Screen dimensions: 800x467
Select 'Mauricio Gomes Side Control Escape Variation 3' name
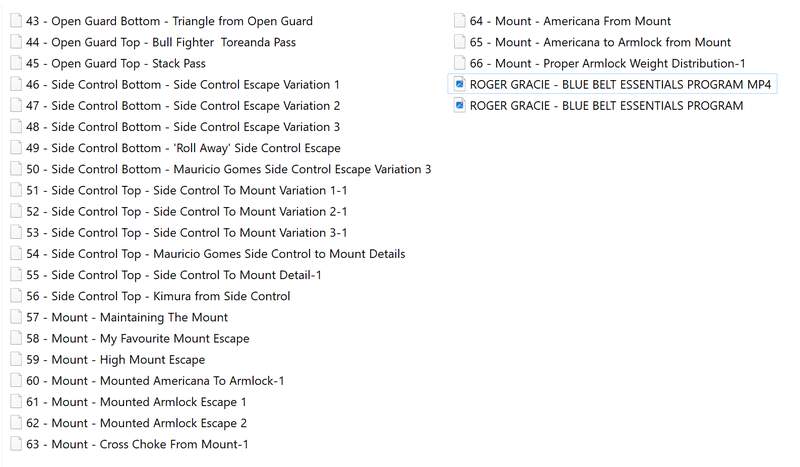[229, 169]
